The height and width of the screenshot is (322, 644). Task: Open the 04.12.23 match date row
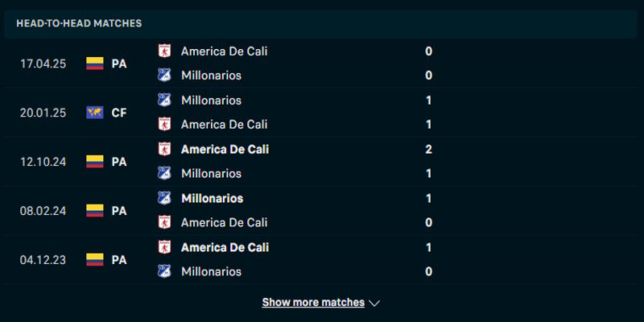[x=43, y=260]
